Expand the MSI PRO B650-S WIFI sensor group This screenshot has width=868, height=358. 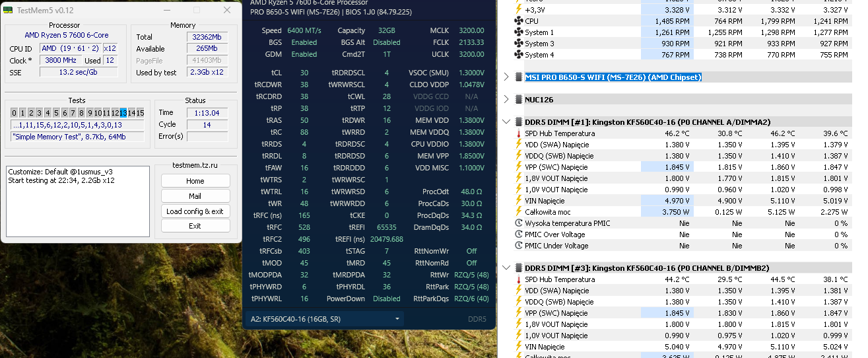click(x=506, y=77)
